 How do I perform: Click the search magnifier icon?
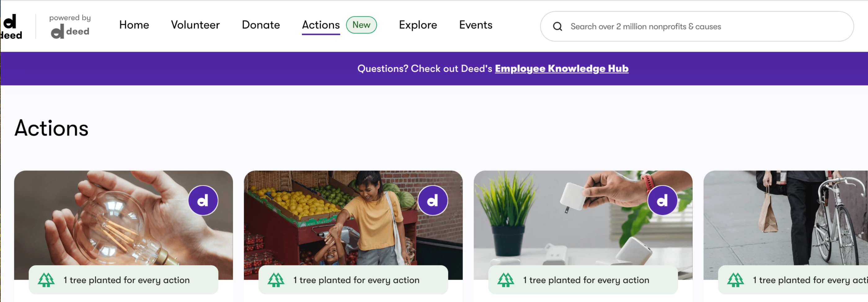[557, 26]
